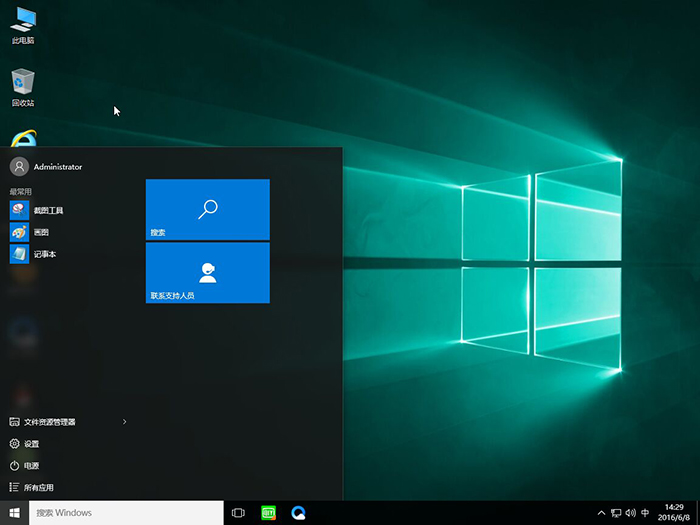
Task: Click the 联系支持人员 support tile
Action: [x=207, y=272]
